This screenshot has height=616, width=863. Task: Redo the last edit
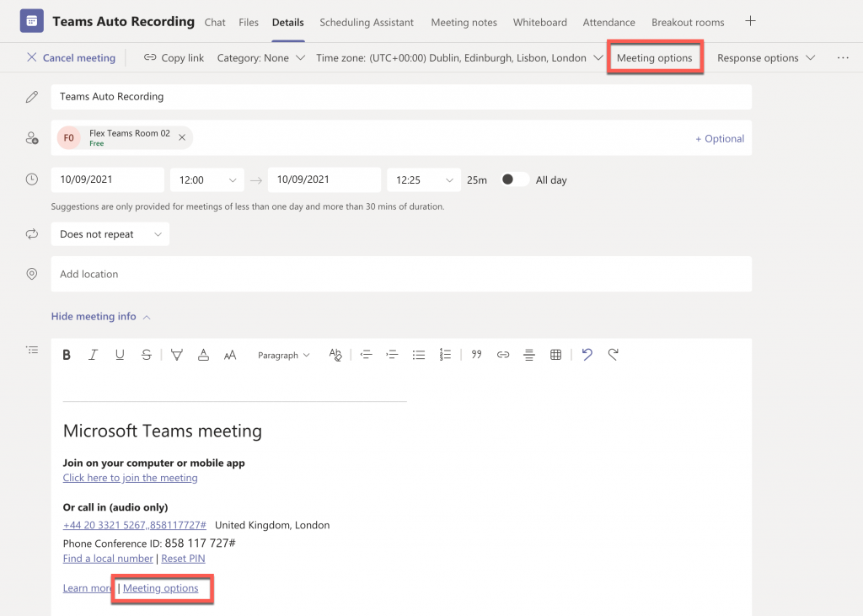[614, 355]
